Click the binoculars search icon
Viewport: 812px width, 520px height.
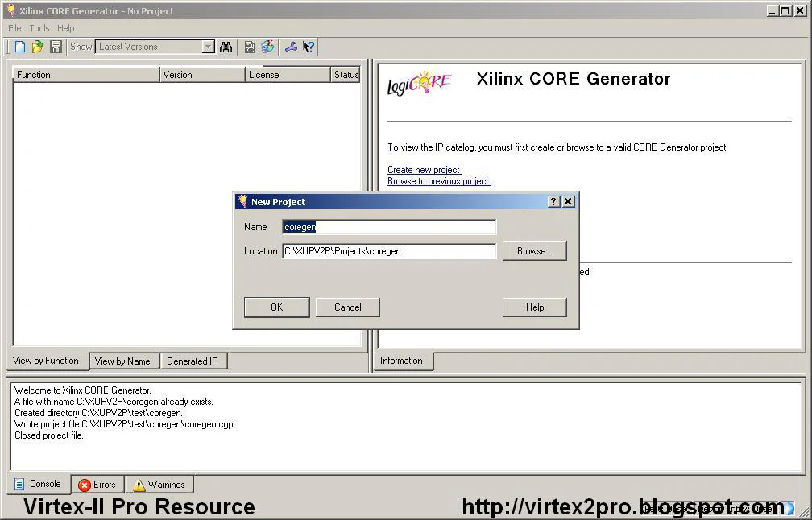click(226, 47)
